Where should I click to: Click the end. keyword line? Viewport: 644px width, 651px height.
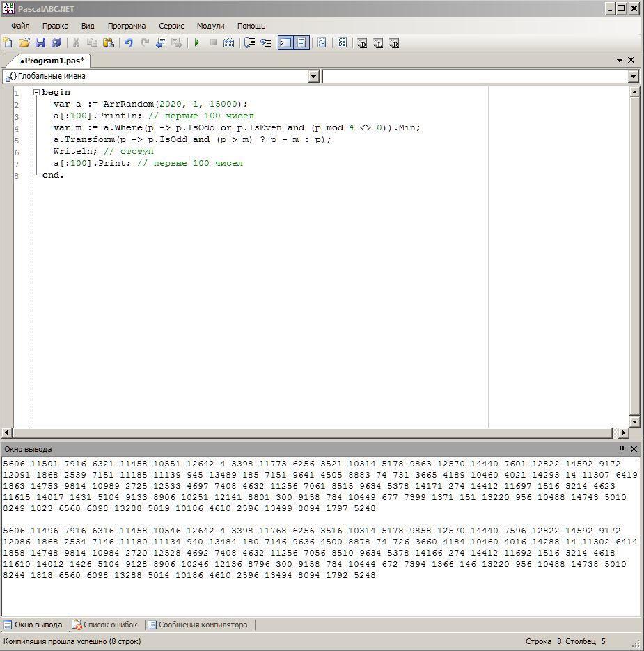click(x=53, y=175)
